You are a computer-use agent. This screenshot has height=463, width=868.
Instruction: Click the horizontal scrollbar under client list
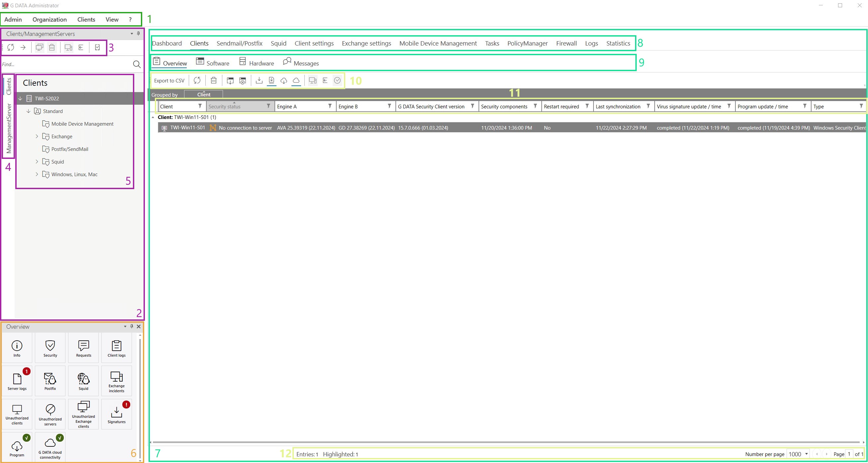coord(505,442)
